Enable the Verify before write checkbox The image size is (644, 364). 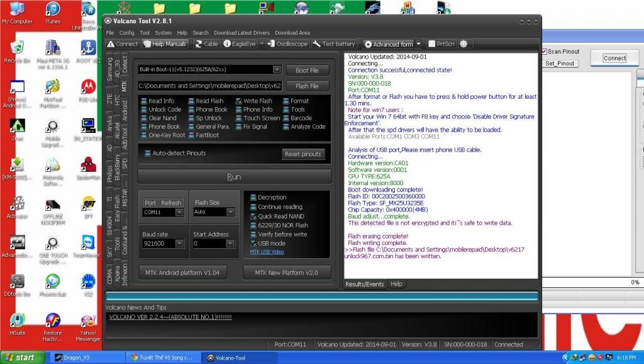tap(253, 234)
